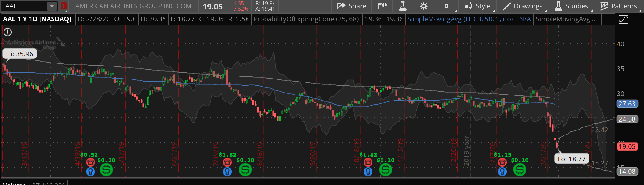Click the green dividend icon after $1.42 earnings
The width and height of the screenshot is (644, 185).
point(386,170)
